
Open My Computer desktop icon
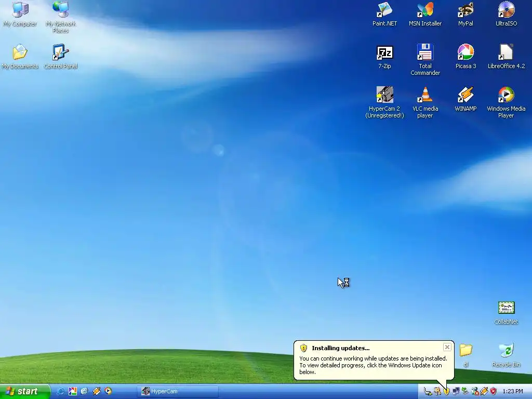pyautogui.click(x=20, y=14)
